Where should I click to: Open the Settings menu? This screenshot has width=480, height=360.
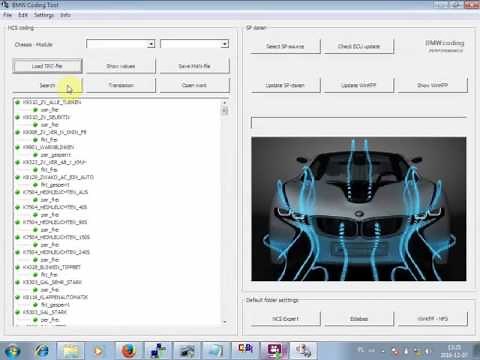click(44, 15)
